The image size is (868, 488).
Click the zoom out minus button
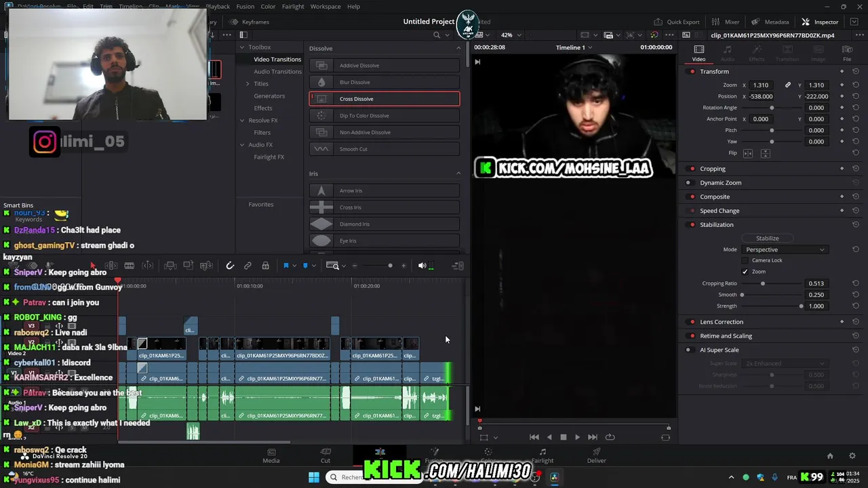(x=354, y=266)
